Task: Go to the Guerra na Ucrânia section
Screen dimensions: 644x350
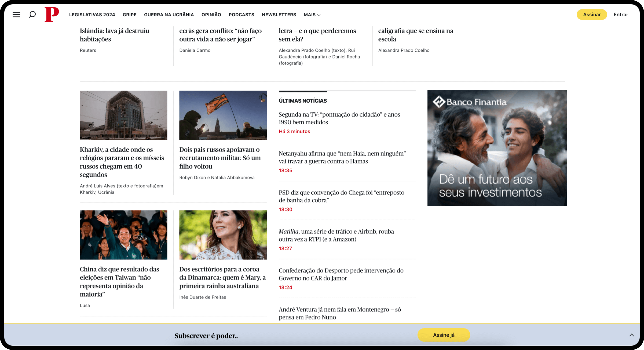Action: 169,15
